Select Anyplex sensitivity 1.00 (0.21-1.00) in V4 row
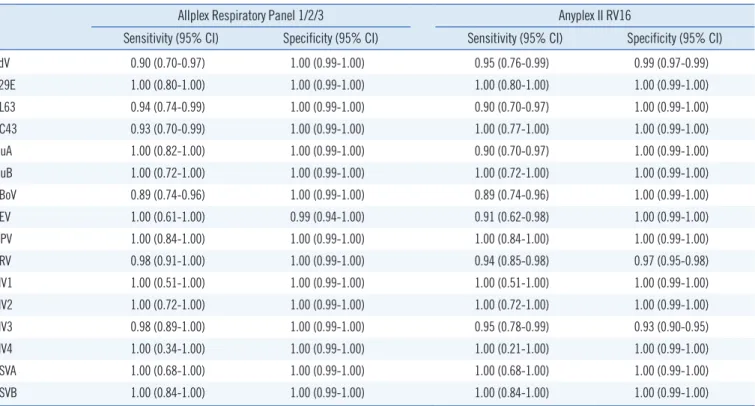 [511, 349]
